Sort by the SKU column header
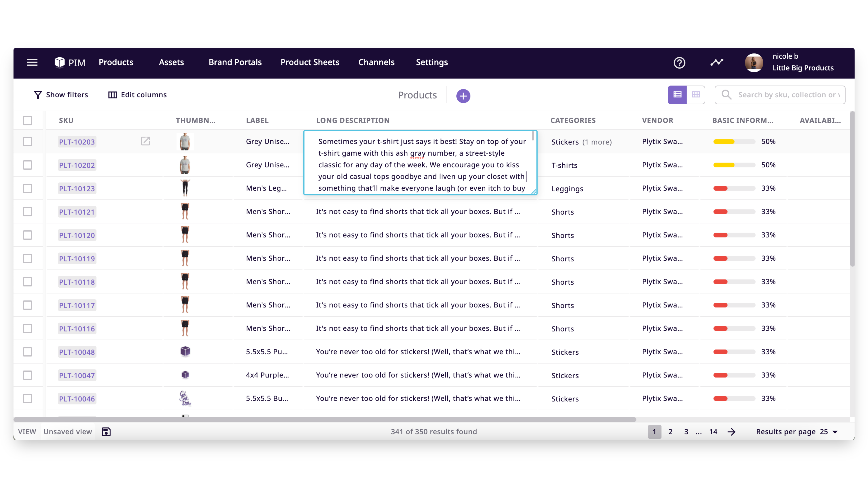This screenshot has height=488, width=868. tap(66, 120)
